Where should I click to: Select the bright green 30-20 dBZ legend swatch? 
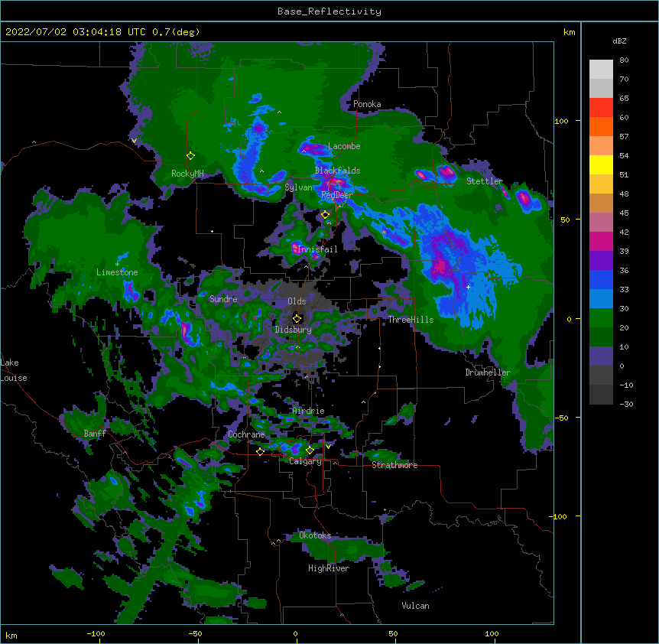click(601, 318)
